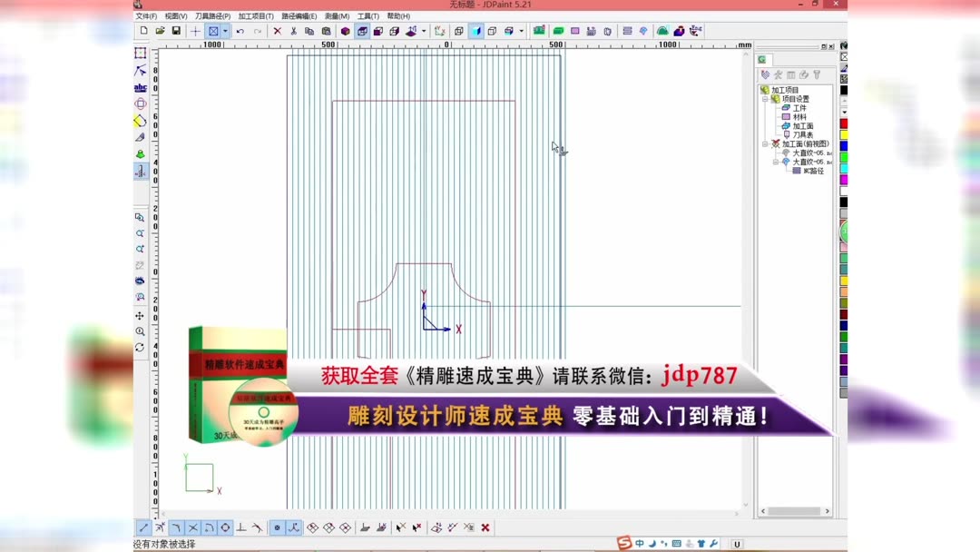Toggle the perpendicular snap icon near the bottom
Screen dimensions: 980x552
click(x=240, y=527)
